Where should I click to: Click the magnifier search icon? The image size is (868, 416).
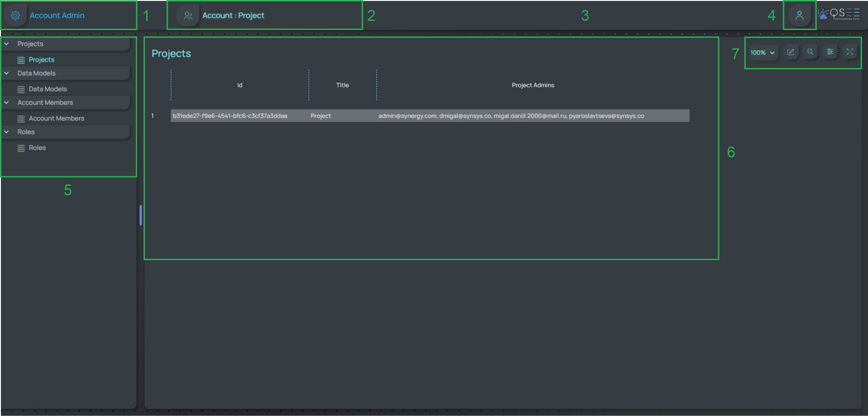pos(810,52)
